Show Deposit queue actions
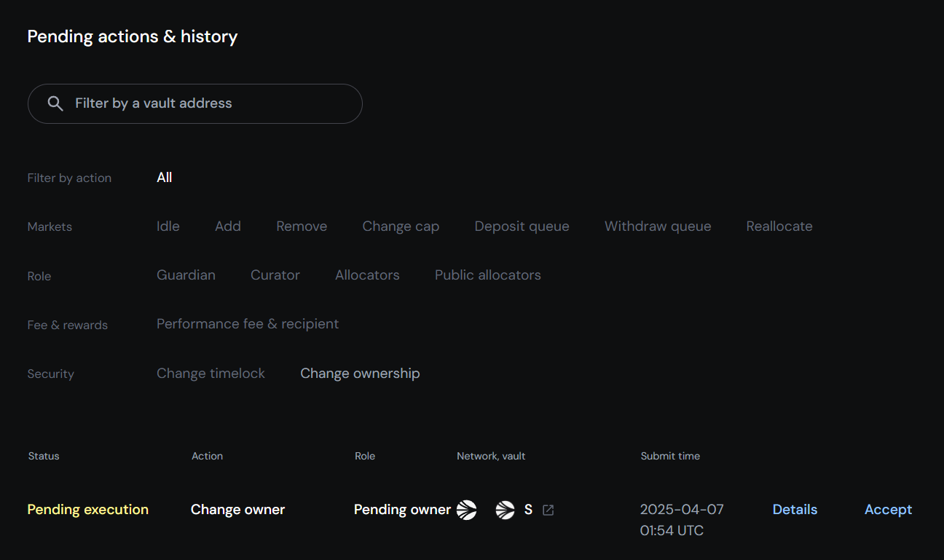Viewport: 944px width, 560px height. coord(522,226)
